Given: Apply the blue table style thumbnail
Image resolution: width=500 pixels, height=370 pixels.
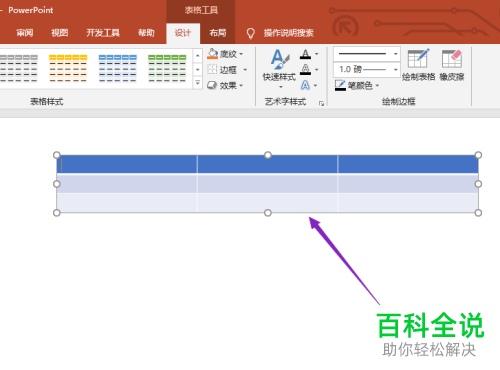Looking at the screenshot, I should (118, 68).
